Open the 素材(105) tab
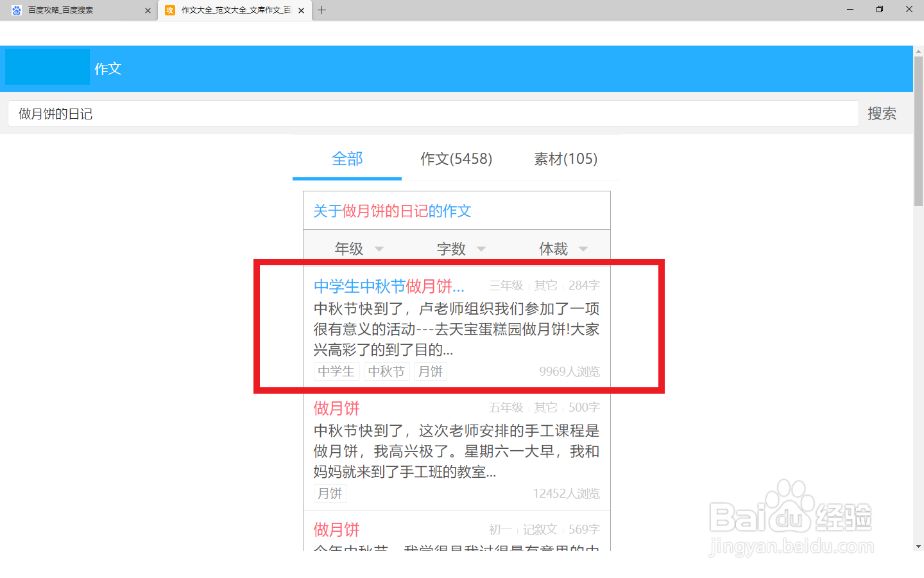Image resolution: width=924 pixels, height=578 pixels. (566, 159)
